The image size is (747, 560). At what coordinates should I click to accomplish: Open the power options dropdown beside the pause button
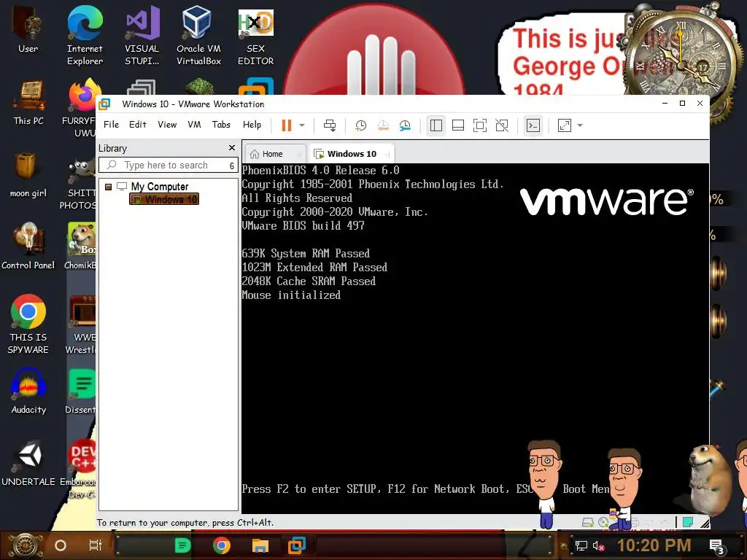click(302, 125)
